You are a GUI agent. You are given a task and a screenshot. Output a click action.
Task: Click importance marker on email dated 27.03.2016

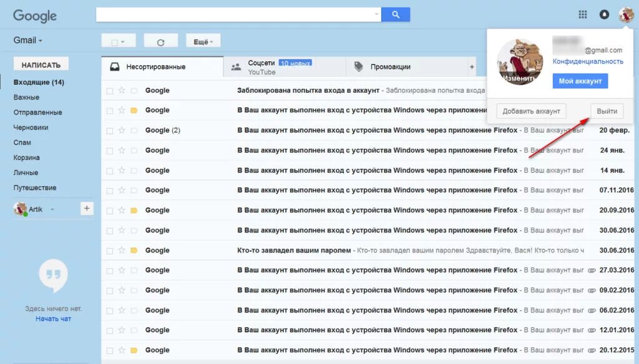(x=134, y=271)
